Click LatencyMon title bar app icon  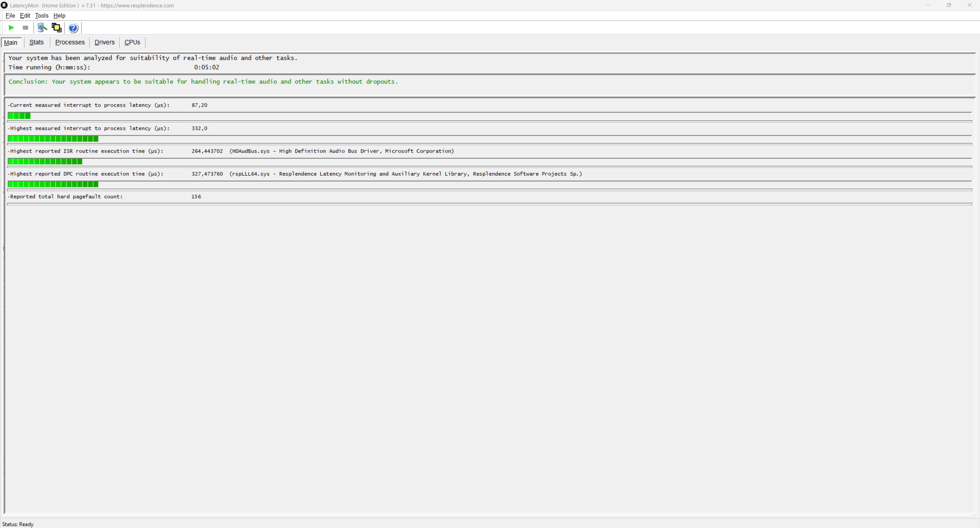tap(4, 5)
